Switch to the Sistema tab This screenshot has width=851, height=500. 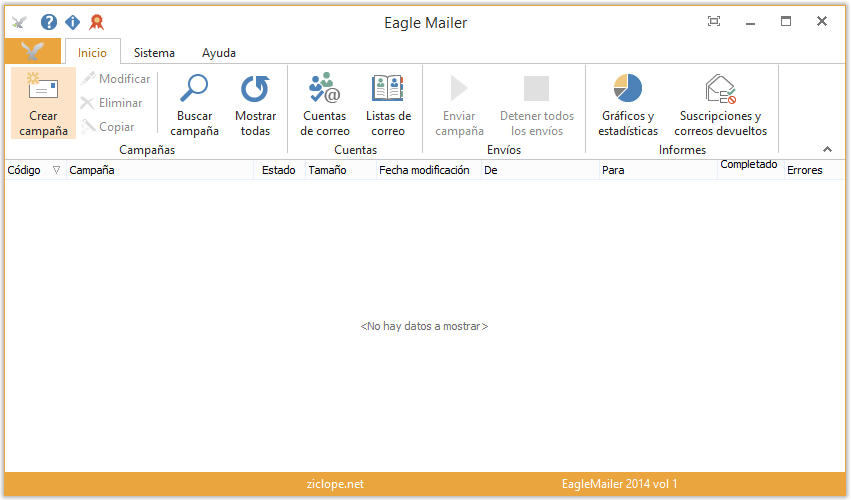[x=154, y=53]
